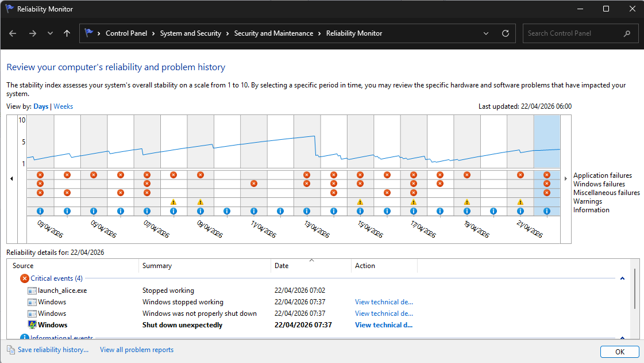
Task: Select information icon for 20/04/2026
Action: (493, 211)
